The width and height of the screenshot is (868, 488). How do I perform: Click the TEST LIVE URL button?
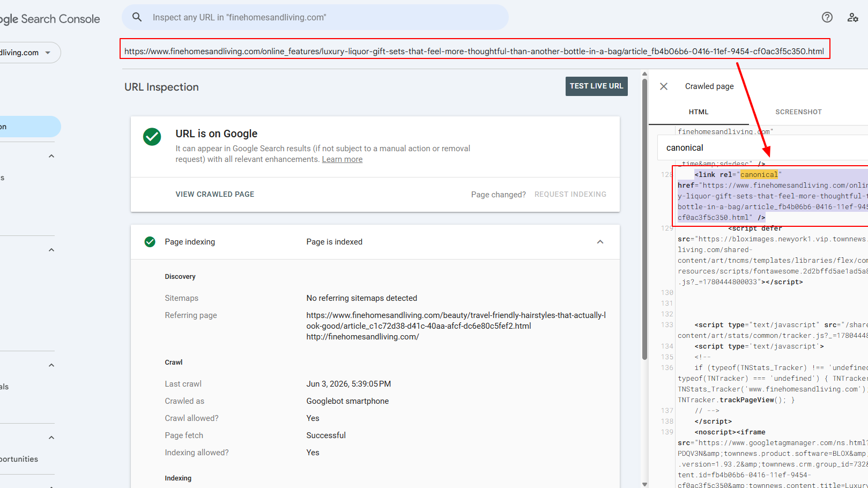[597, 86]
